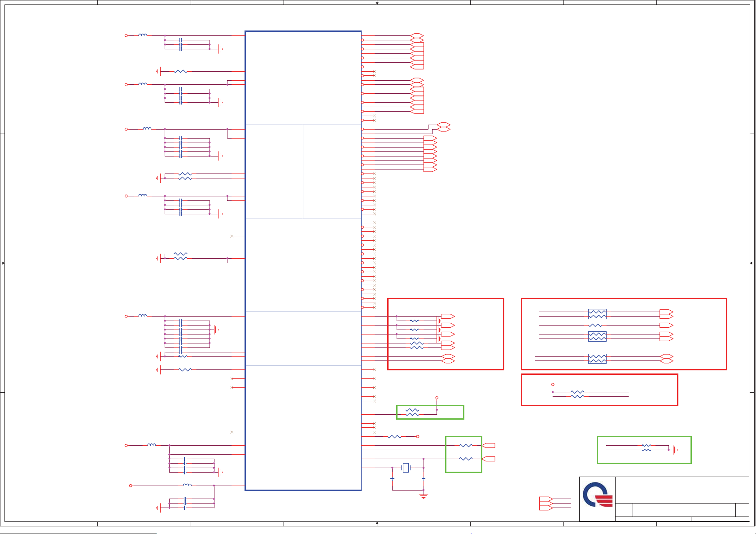Click the large empty title block field
756x534 pixels.
point(682,490)
